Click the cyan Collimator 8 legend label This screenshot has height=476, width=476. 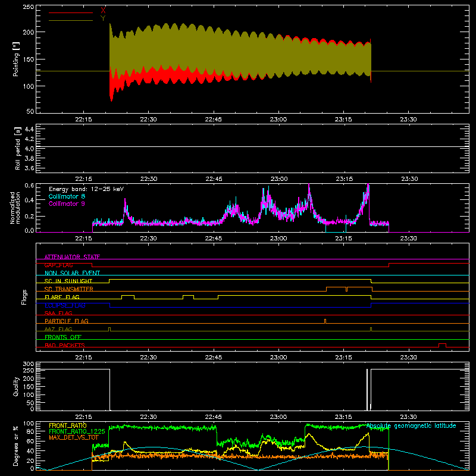pos(67,196)
